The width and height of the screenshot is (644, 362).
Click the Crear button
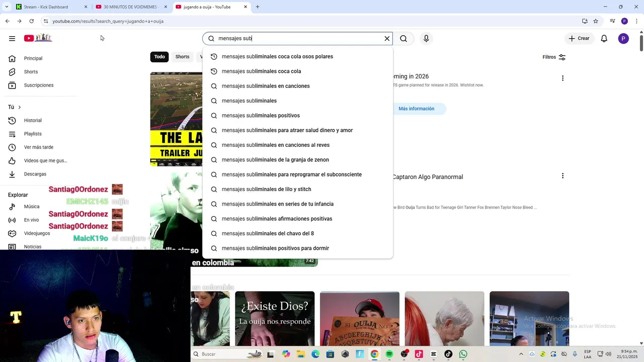579,39
